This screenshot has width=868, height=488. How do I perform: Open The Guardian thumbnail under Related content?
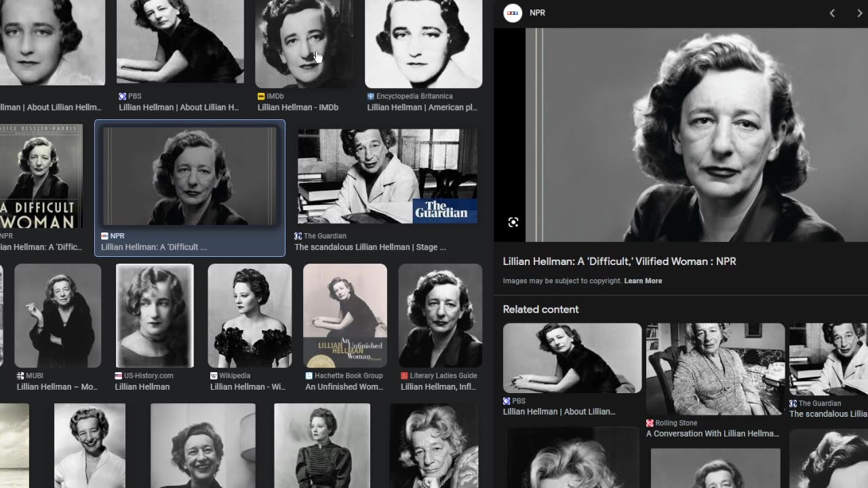pyautogui.click(x=829, y=359)
